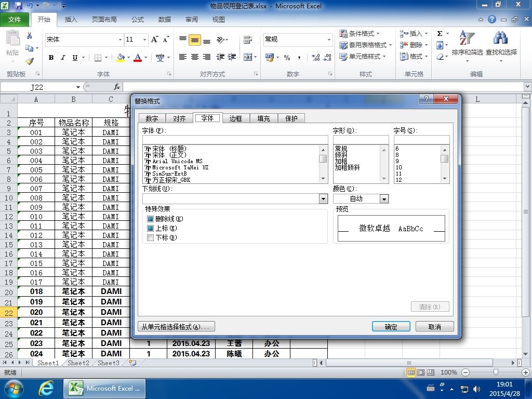Click the Excel Help question mark icon
The image size is (532, 399).
point(492,19)
